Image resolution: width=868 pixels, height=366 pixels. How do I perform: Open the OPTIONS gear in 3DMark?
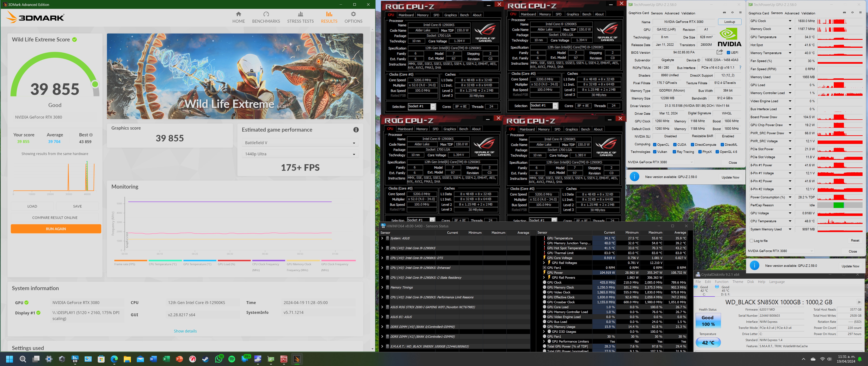click(x=353, y=17)
